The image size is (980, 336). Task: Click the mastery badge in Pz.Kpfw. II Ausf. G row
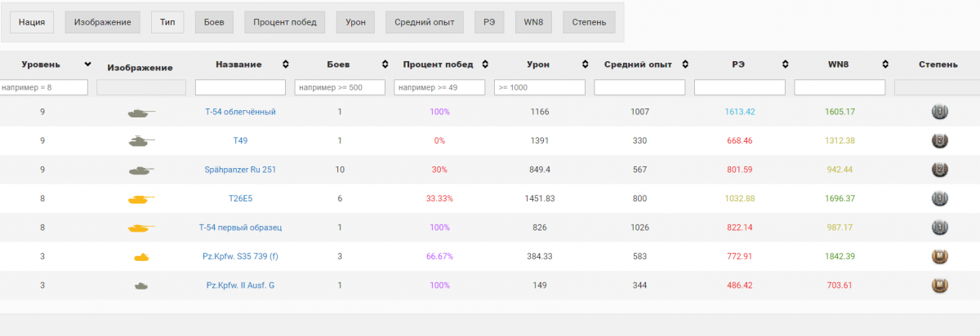pyautogui.click(x=939, y=285)
